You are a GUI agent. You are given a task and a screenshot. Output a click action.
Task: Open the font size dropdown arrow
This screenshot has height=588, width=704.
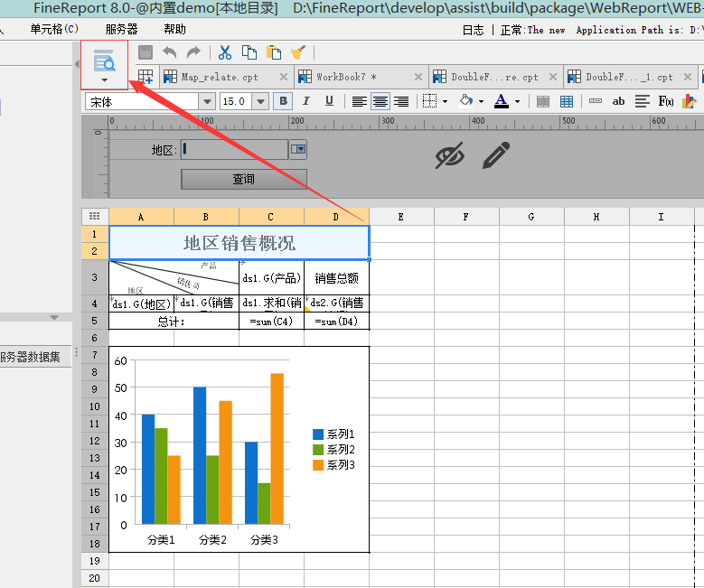(x=260, y=101)
